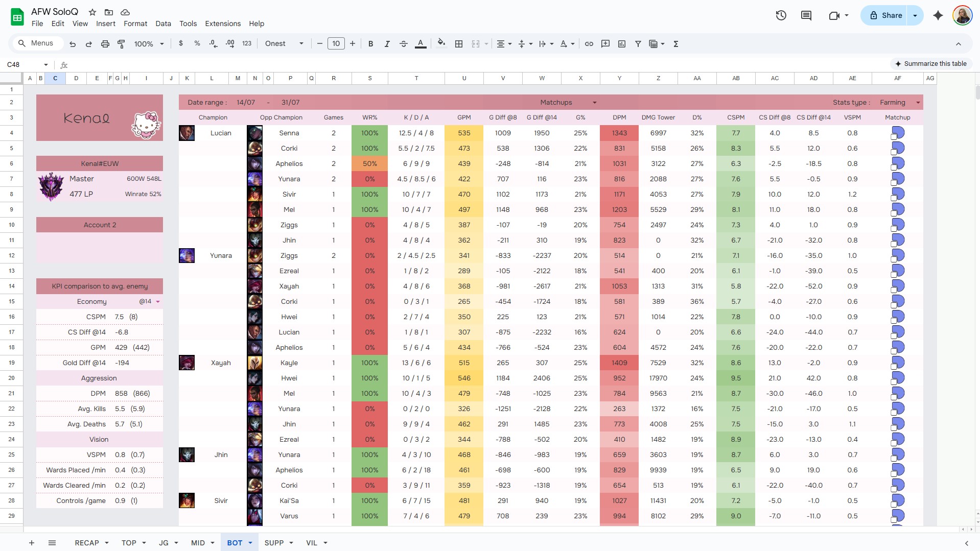
Task: Open Functions sigma icon
Action: (676, 44)
